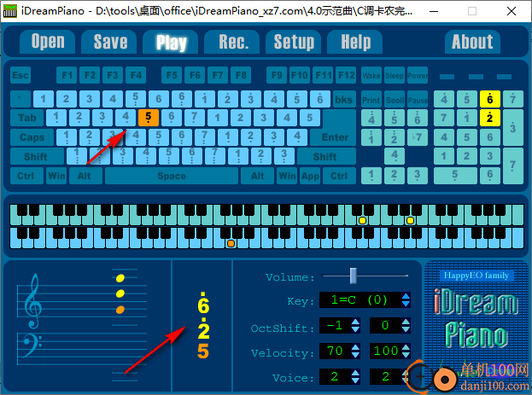Click the Tab virtual key

[x=26, y=118]
